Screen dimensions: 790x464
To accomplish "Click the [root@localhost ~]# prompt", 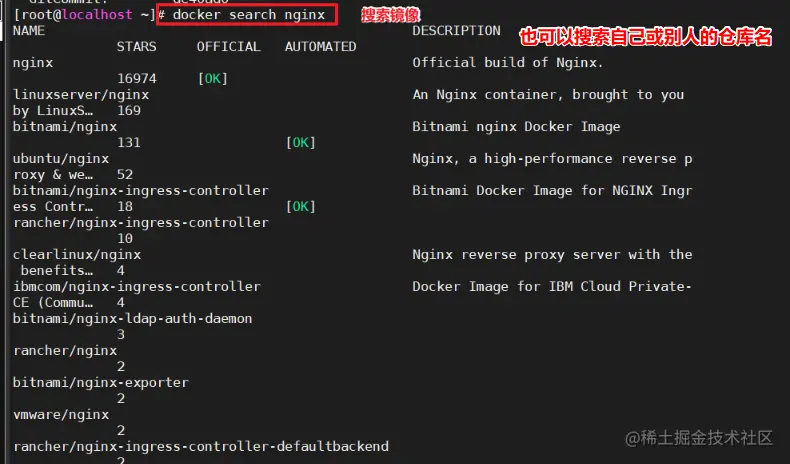I will (x=89, y=15).
